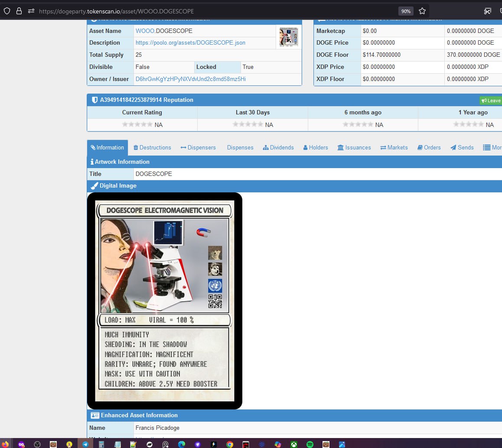Bookmark this page with the star icon

(x=422, y=11)
